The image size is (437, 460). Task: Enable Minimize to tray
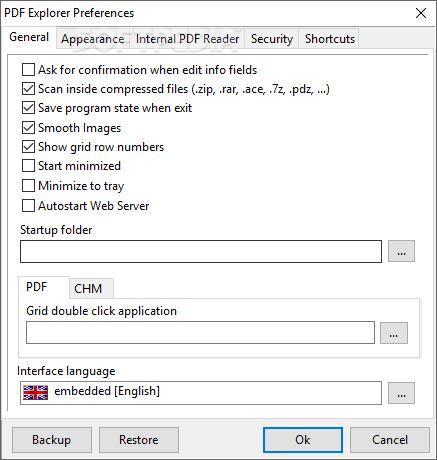click(28, 186)
